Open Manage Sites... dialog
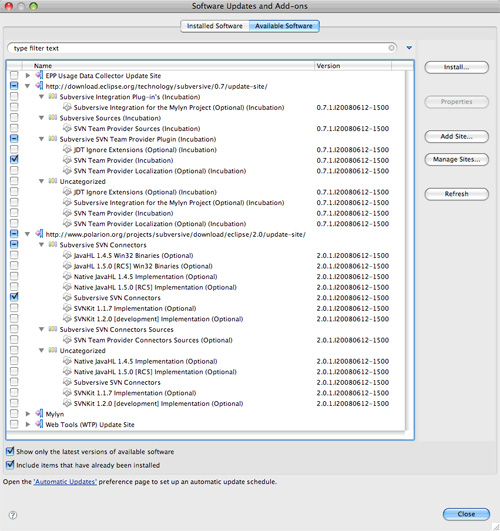500x531 pixels. coord(456,160)
